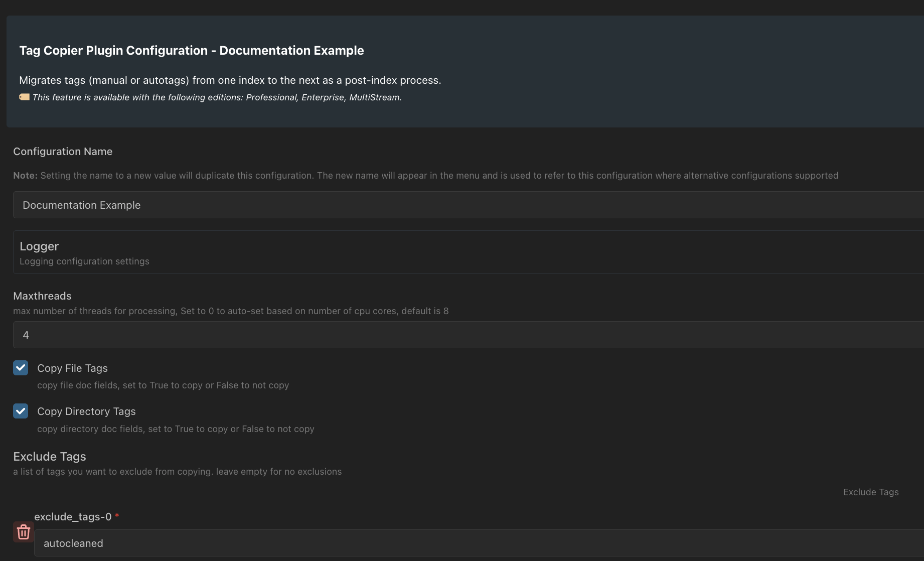Click the Exclude Tags section heading
Viewport: 924px width, 561px height.
pyautogui.click(x=50, y=457)
